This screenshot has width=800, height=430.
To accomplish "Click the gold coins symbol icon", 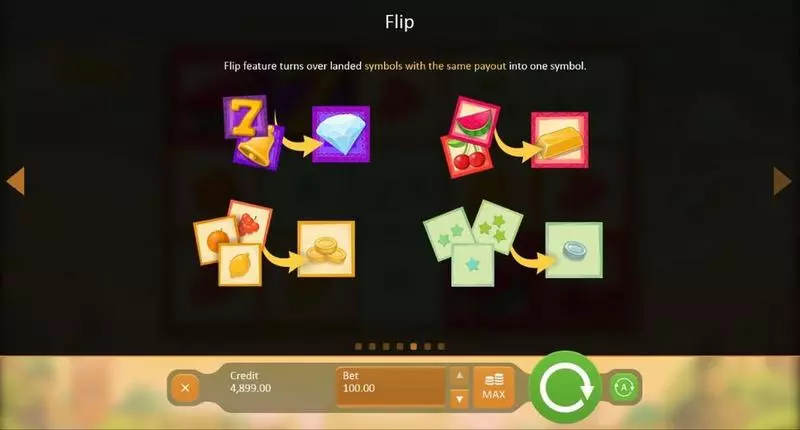I will [326, 249].
